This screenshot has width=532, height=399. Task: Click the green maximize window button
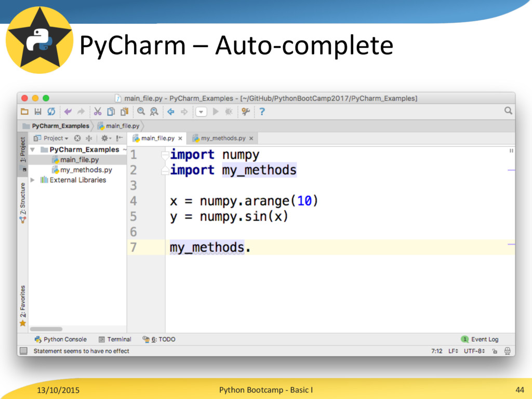(46, 98)
